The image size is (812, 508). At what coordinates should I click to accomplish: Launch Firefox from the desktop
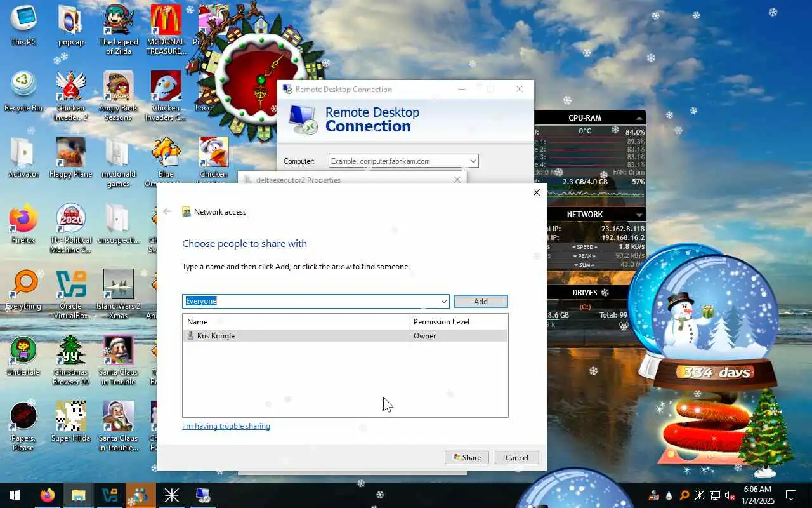(x=23, y=224)
